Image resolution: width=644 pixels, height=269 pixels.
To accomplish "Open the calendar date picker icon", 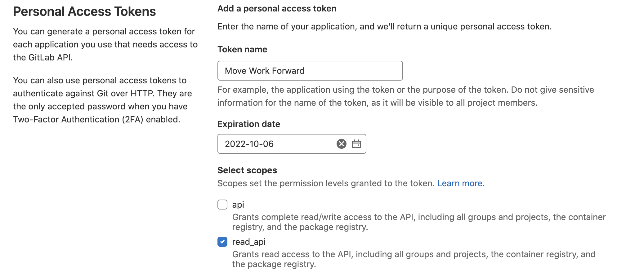I will pos(356,144).
